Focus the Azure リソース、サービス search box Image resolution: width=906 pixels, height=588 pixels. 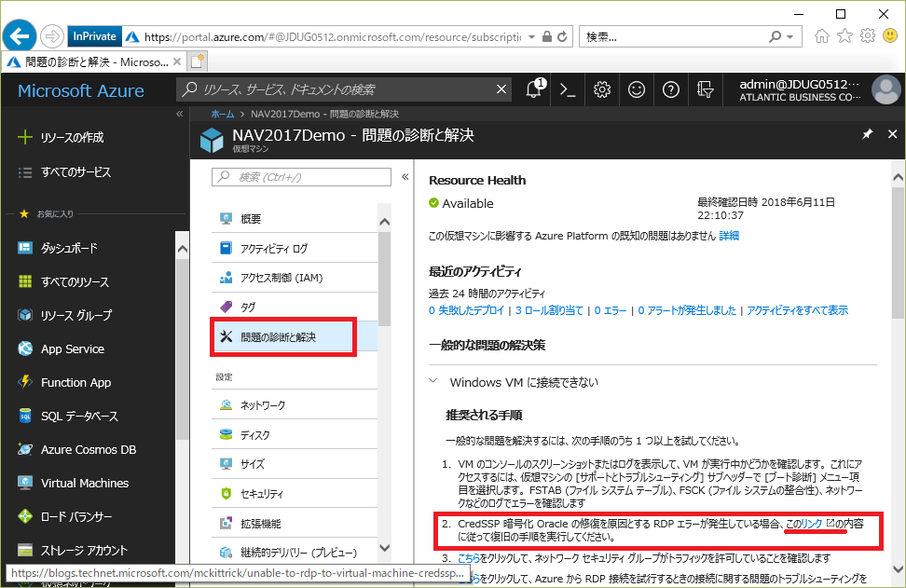344,89
